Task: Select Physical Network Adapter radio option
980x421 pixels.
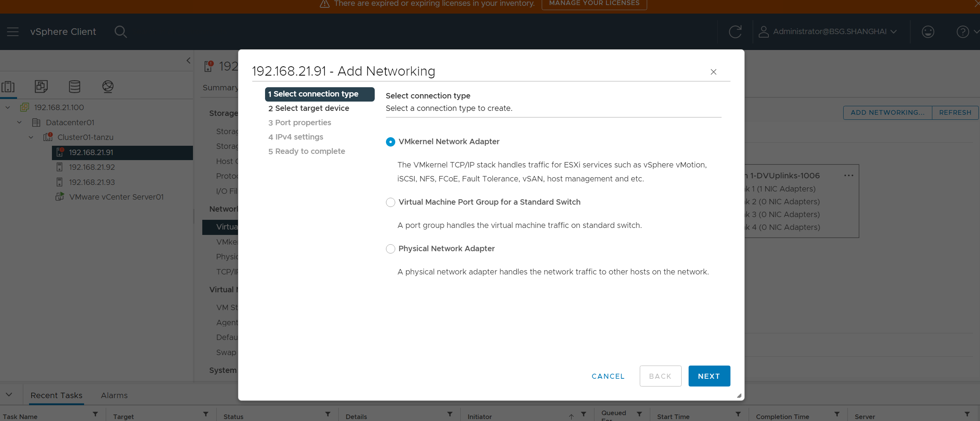Action: [x=390, y=249]
